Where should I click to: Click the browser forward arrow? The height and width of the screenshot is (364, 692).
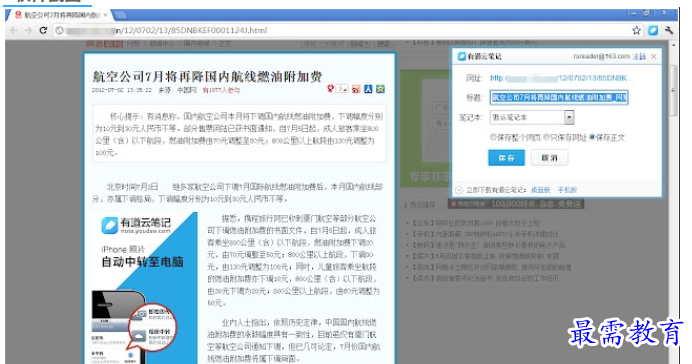[x=28, y=30]
